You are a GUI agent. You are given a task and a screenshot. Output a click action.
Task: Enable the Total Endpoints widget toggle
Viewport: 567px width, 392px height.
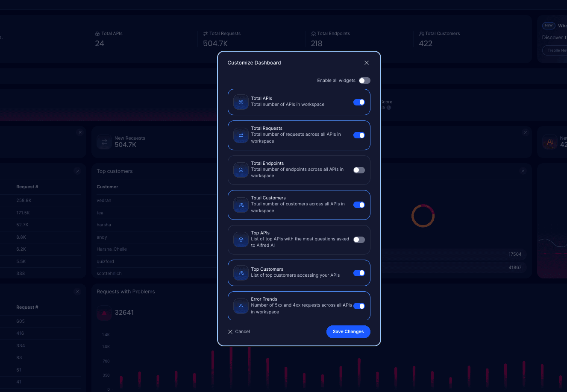point(359,170)
